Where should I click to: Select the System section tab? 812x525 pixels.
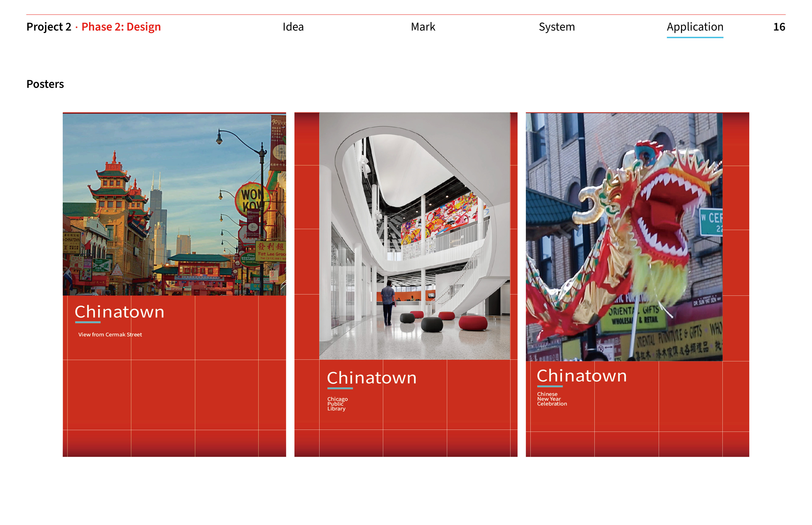557,27
